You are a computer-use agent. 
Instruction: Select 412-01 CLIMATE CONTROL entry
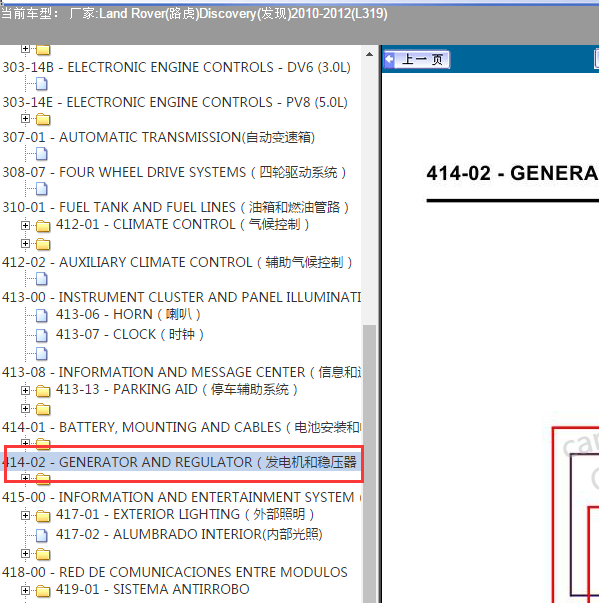pos(183,224)
